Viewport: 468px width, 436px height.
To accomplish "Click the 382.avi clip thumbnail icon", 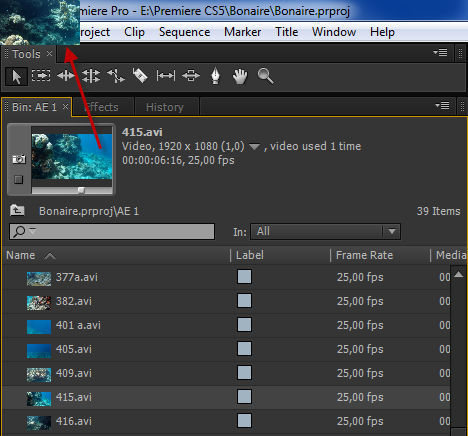I will click(39, 303).
